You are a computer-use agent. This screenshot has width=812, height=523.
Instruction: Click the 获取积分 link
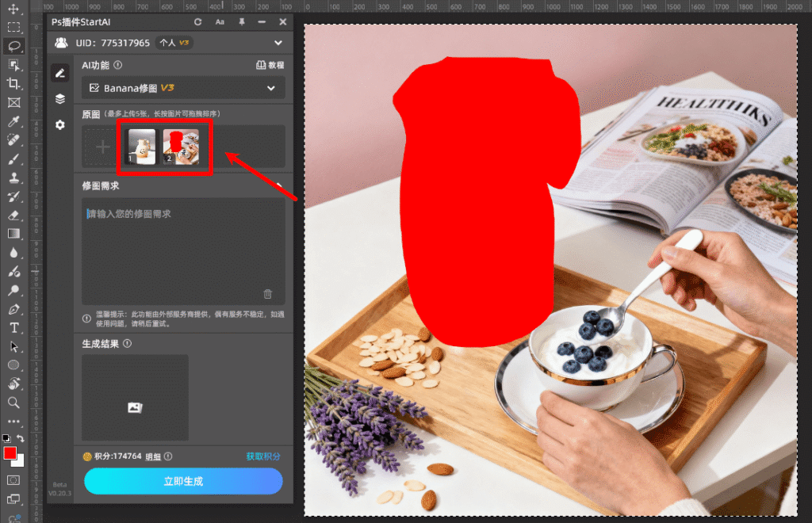(263, 456)
